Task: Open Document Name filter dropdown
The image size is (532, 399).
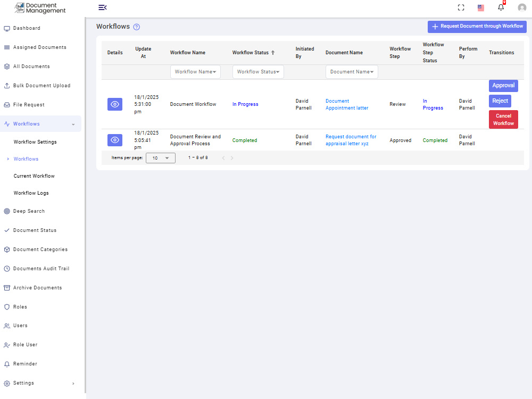Action: coord(352,72)
